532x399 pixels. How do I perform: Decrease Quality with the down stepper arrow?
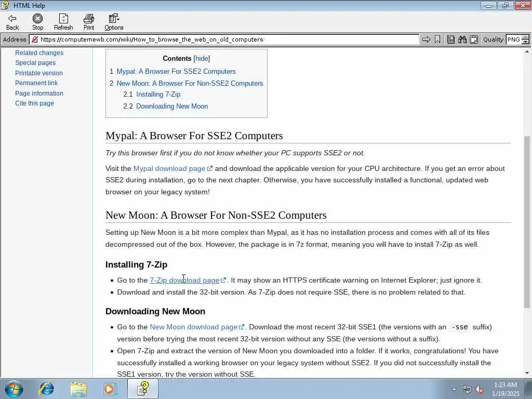(x=526, y=42)
